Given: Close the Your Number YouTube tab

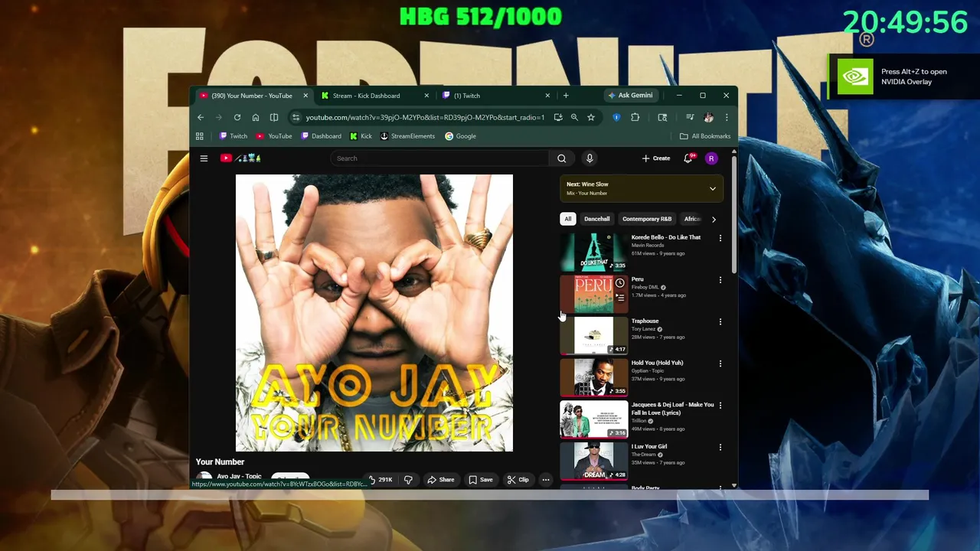Looking at the screenshot, I should click(305, 96).
